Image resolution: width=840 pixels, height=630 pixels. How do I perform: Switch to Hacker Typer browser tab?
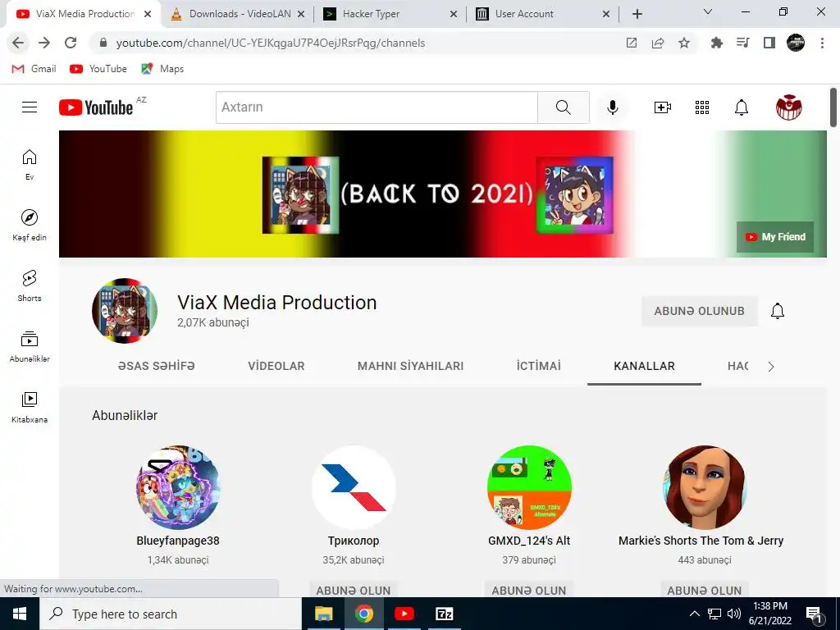click(391, 14)
